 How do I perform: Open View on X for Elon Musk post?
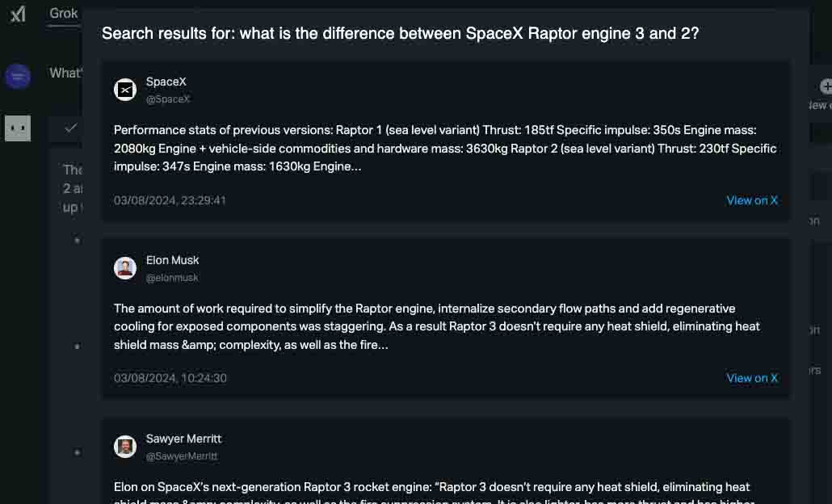(752, 378)
